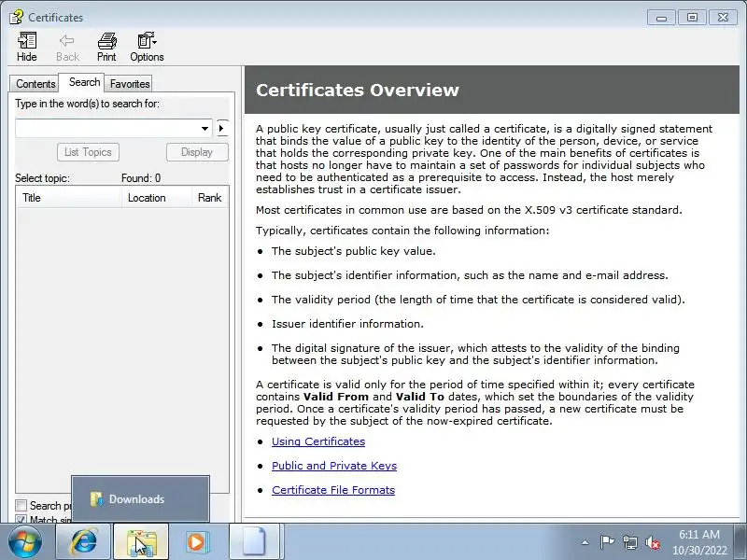Open the Certificate File Formats link
747x560 pixels.
point(333,490)
